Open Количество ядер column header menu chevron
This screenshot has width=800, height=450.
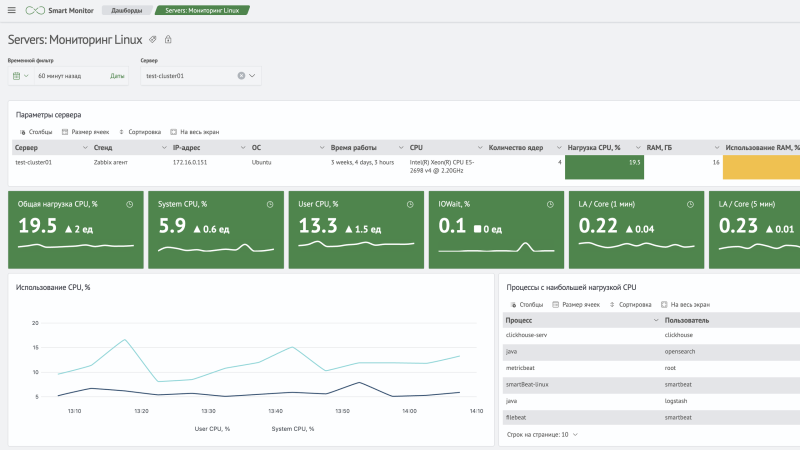point(559,147)
